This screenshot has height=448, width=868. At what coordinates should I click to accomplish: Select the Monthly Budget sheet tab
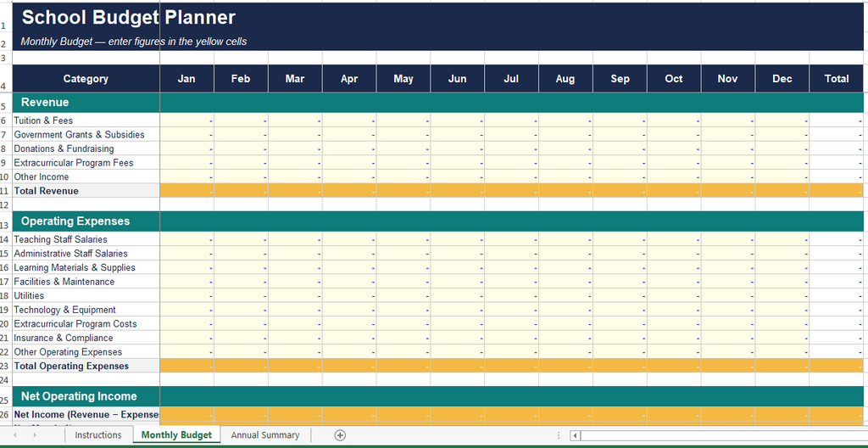click(x=176, y=434)
